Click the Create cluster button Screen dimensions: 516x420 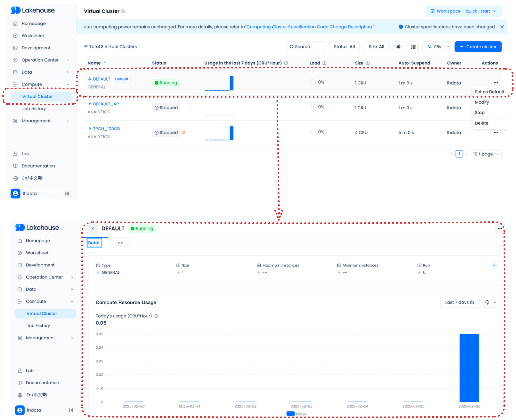click(478, 47)
